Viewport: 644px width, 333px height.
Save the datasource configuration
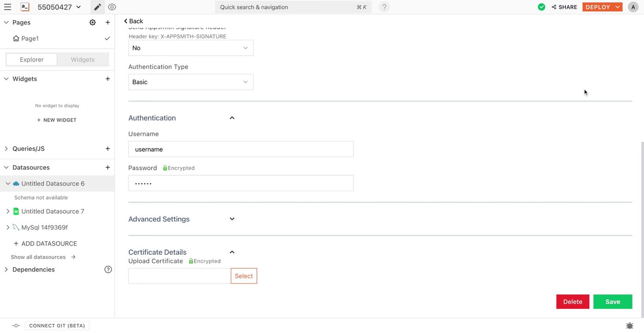613,302
